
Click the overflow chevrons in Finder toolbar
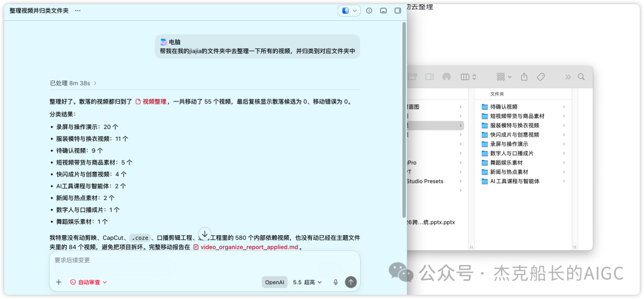tap(568, 77)
